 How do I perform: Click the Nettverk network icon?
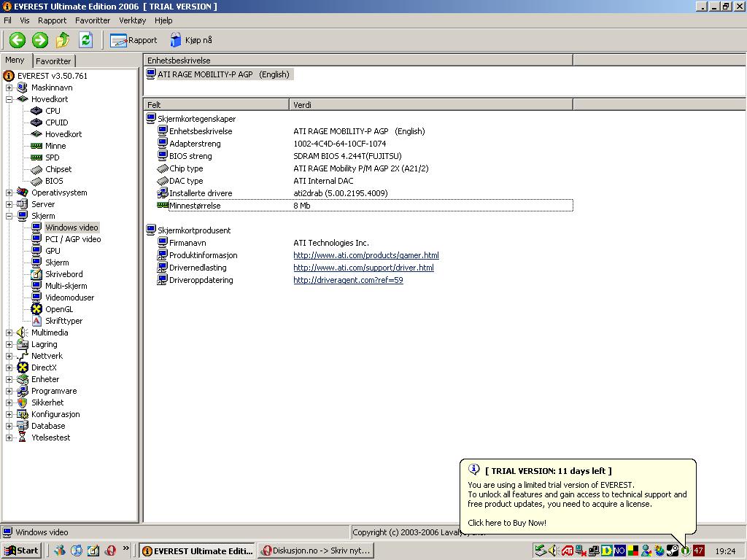[x=23, y=356]
